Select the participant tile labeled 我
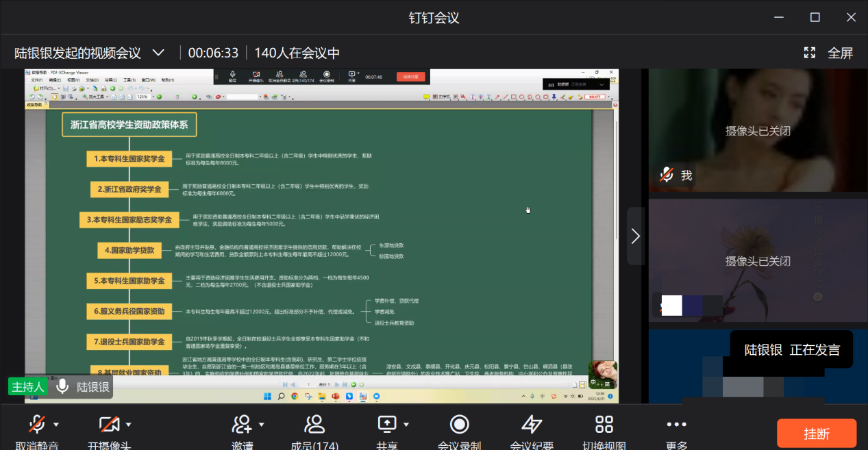Screen dimensions: 868x450 point(758,130)
